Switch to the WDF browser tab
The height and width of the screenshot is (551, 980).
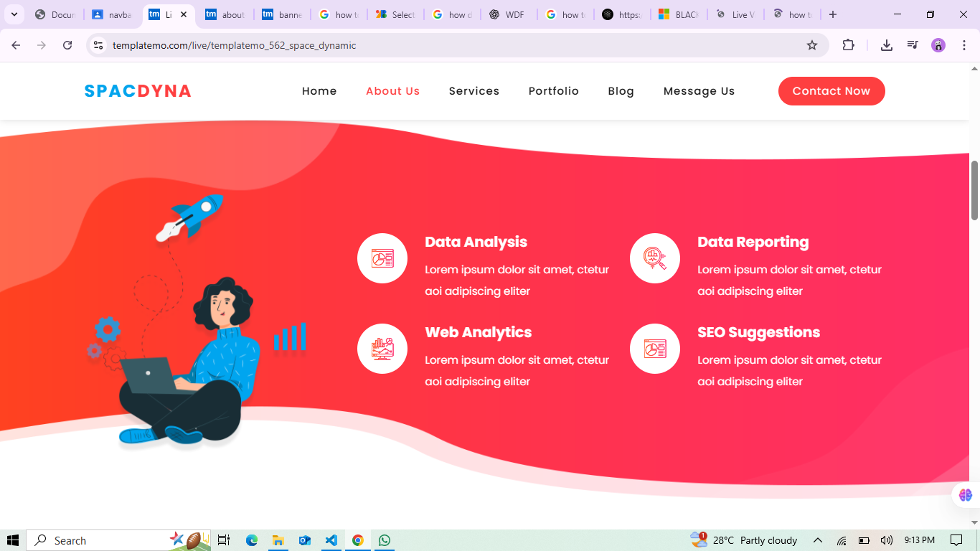509,14
